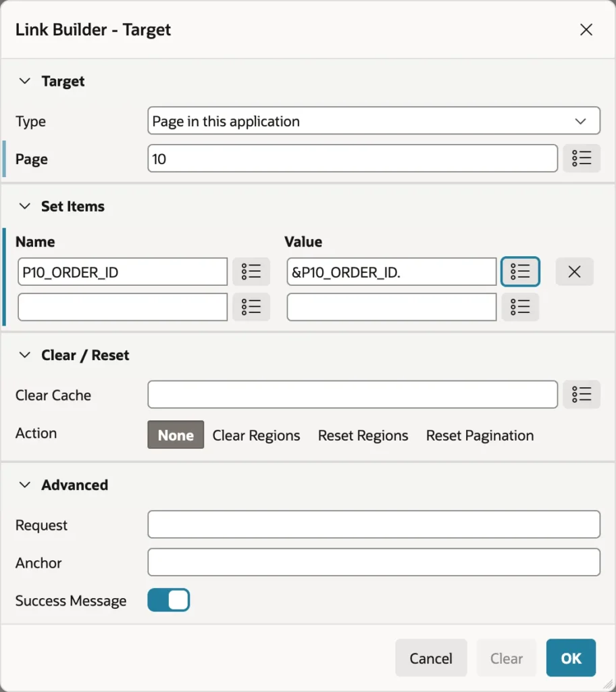This screenshot has width=616, height=692.
Task: Collapse the Clear / Reset section
Action: pyautogui.click(x=25, y=355)
